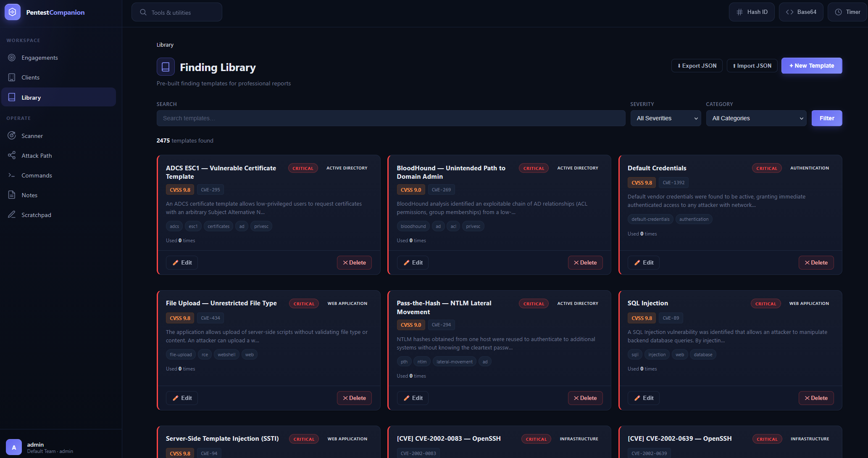868x458 pixels.
Task: Click pencil icon on Pass-the-Hash Edit
Action: (407, 398)
